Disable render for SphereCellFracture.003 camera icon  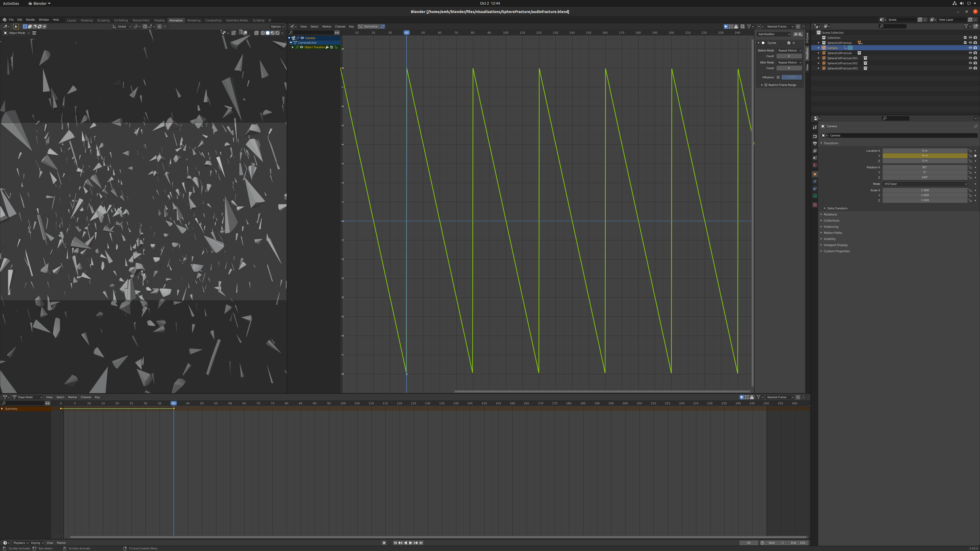[975, 68]
